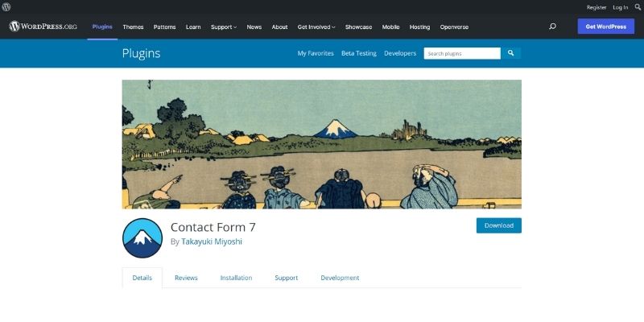Expand the Get Involved dropdown menu
Viewport: 644px width, 322px height.
pyautogui.click(x=316, y=27)
